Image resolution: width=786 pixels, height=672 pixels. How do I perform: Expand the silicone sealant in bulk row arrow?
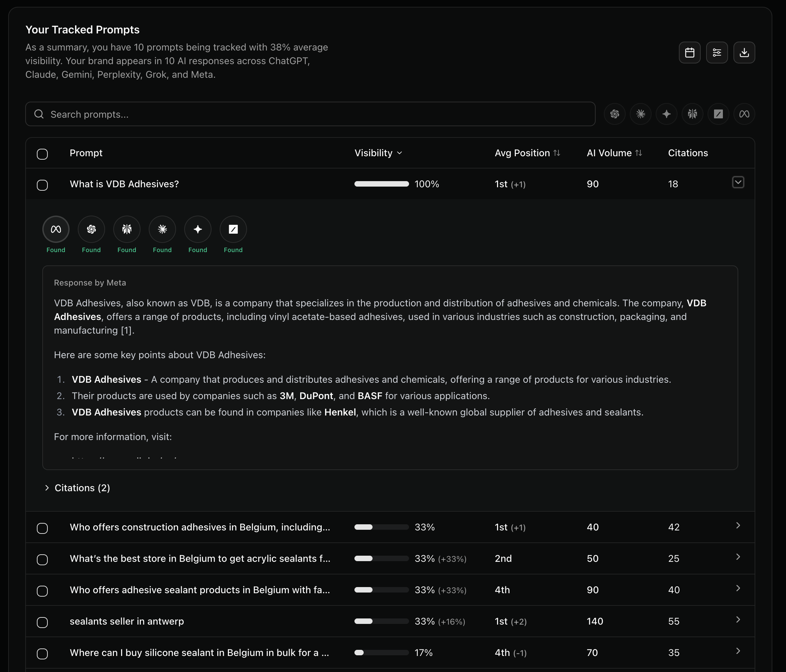(738, 651)
